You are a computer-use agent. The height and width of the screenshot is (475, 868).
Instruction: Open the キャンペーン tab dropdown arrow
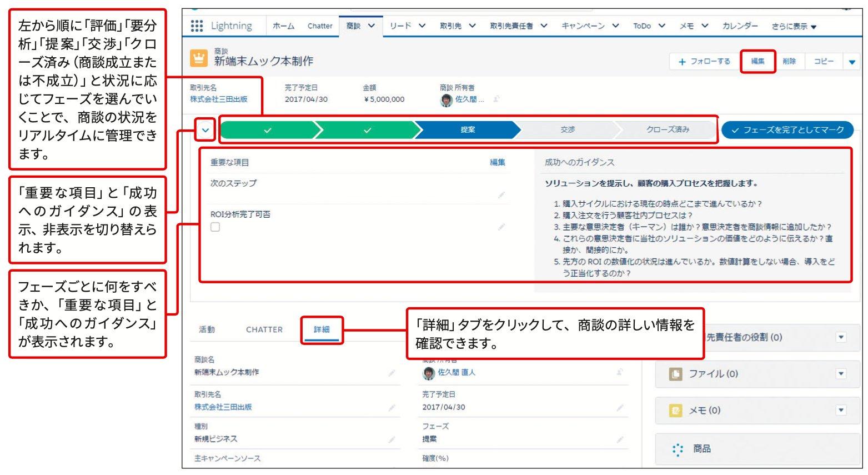coord(615,26)
